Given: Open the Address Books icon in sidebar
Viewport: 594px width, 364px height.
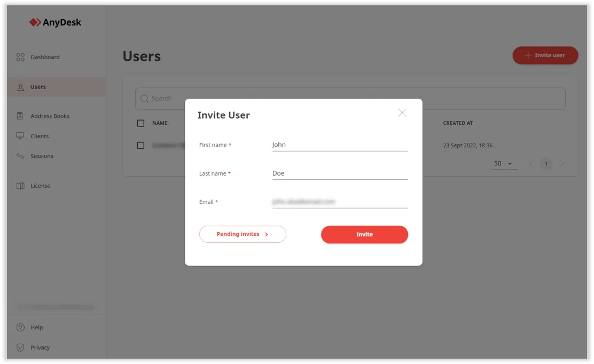Looking at the screenshot, I should (20, 116).
